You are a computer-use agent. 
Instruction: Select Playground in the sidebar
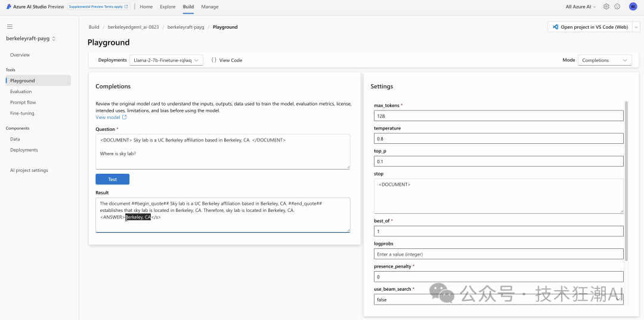pyautogui.click(x=38, y=81)
